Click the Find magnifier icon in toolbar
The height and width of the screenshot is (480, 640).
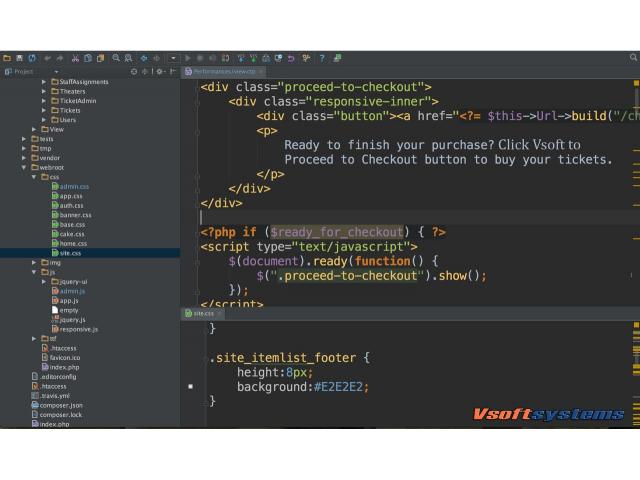(116, 59)
